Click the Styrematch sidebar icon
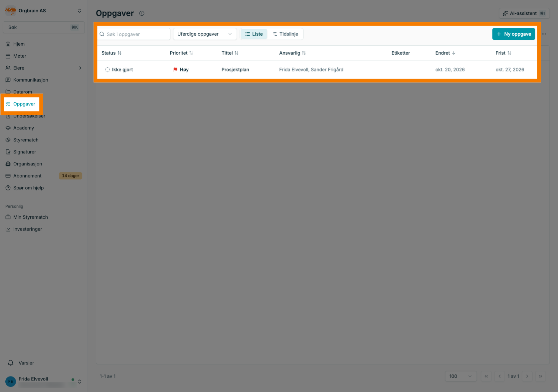This screenshot has width=558, height=392. pos(8,140)
